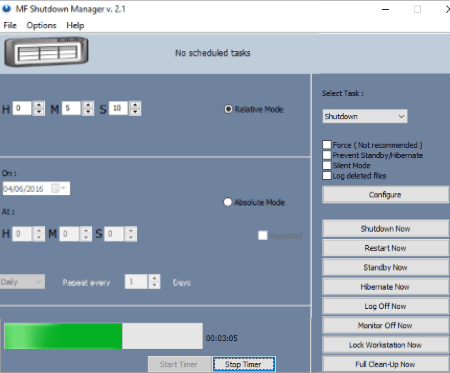Increase relative minutes with up arrow
450x373 pixels.
[x=88, y=104]
